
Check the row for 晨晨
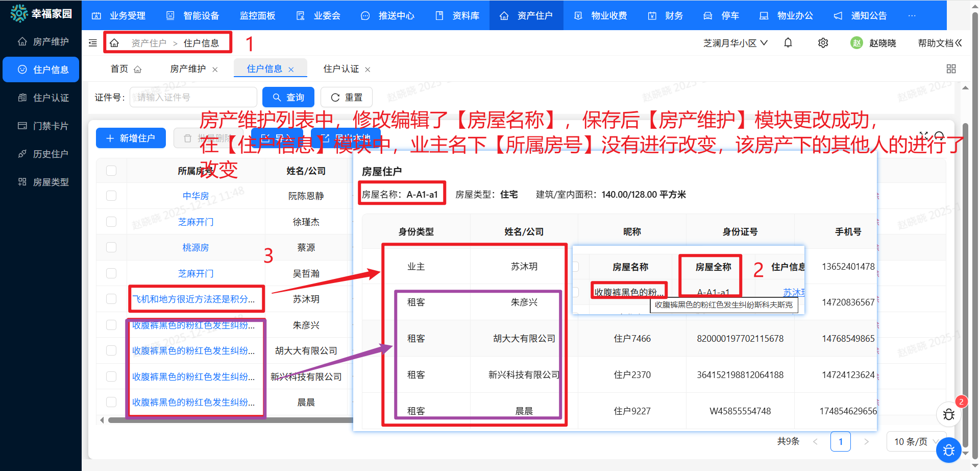[111, 402]
